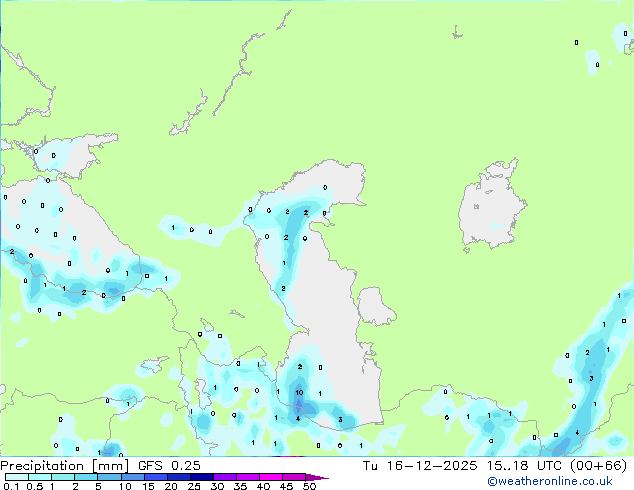Click the '0.1' legend scale label
The width and height of the screenshot is (634, 490).
pyautogui.click(x=11, y=486)
